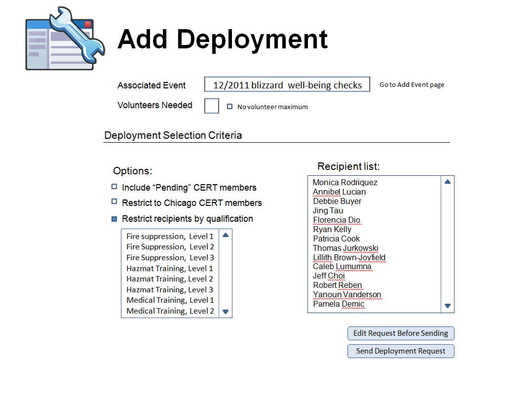Click the wrench application logo icon
This screenshot has width=532, height=400.
pos(65,39)
